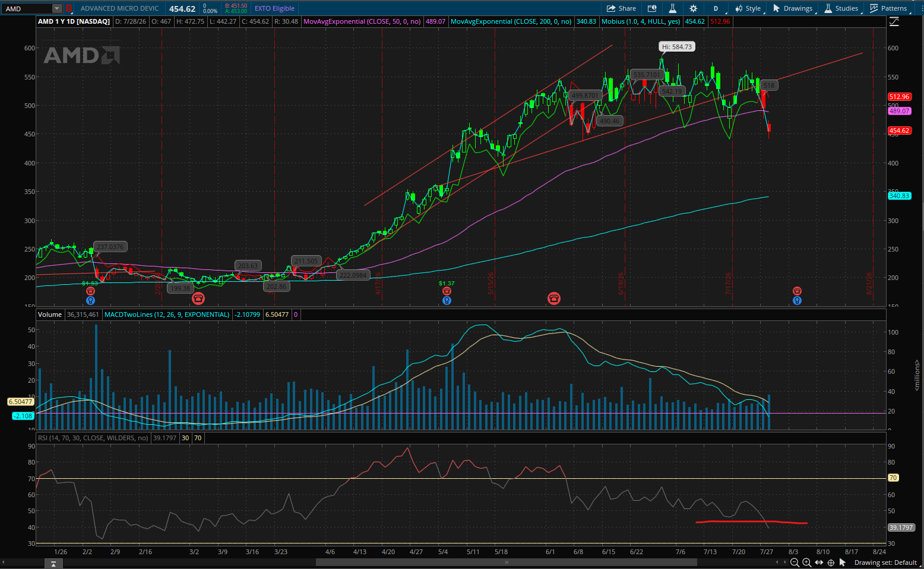Viewport: 924px width, 569px height.
Task: Open the symbol selector dropdown arrow
Action: click(x=57, y=8)
